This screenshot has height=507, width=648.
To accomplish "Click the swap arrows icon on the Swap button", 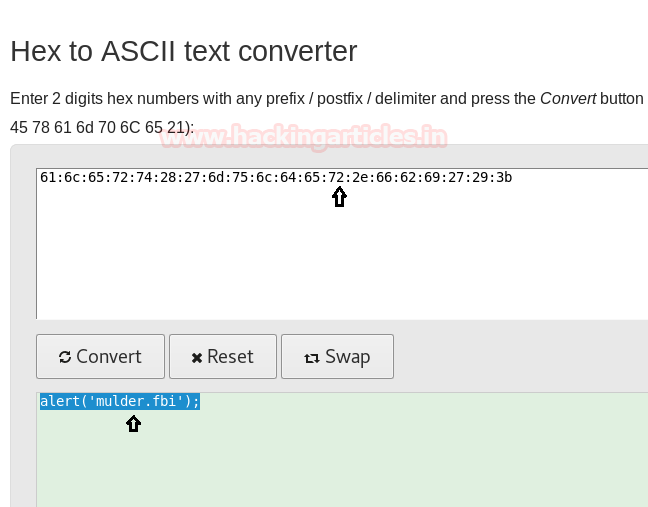I will coord(311,357).
